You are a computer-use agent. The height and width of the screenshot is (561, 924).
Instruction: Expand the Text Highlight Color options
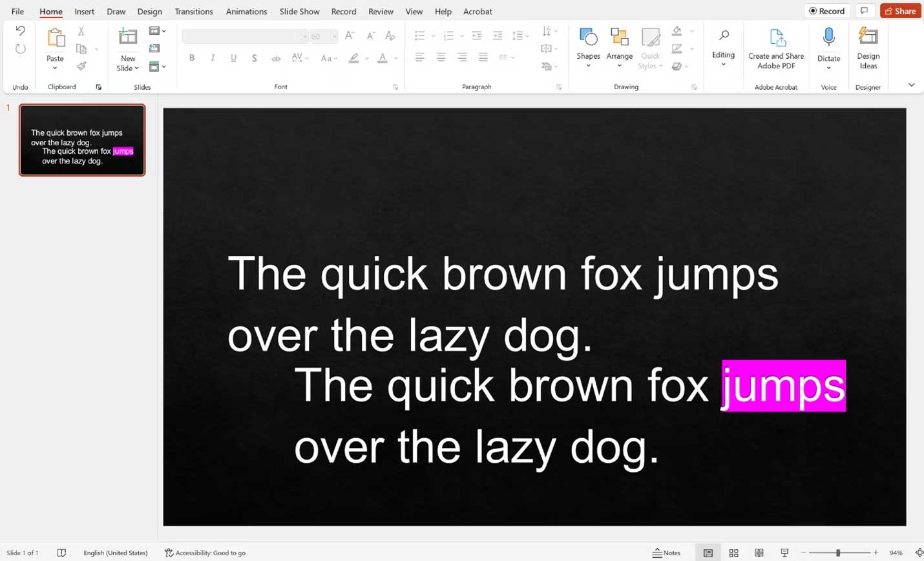click(365, 58)
